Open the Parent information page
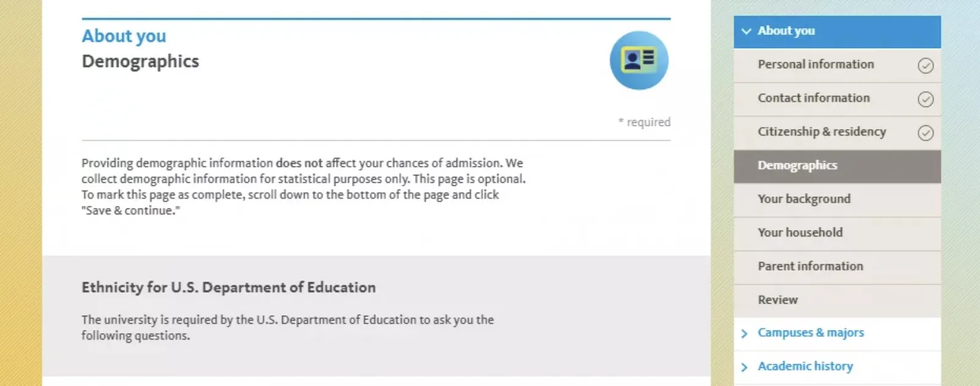The image size is (980, 386). 810,267
